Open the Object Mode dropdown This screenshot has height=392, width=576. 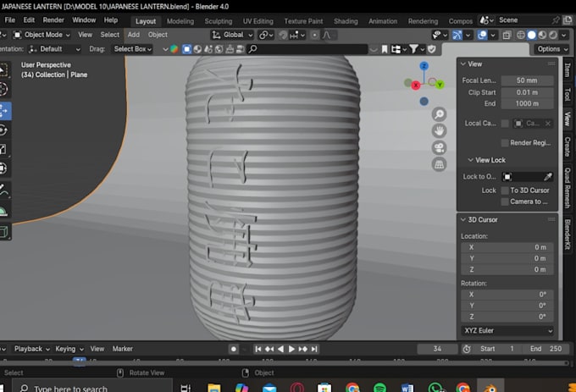point(42,35)
